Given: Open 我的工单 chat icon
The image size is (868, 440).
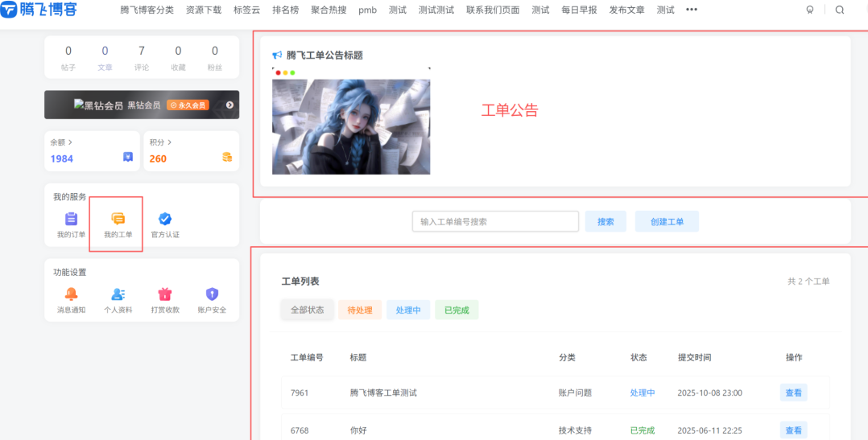Looking at the screenshot, I should (x=118, y=219).
